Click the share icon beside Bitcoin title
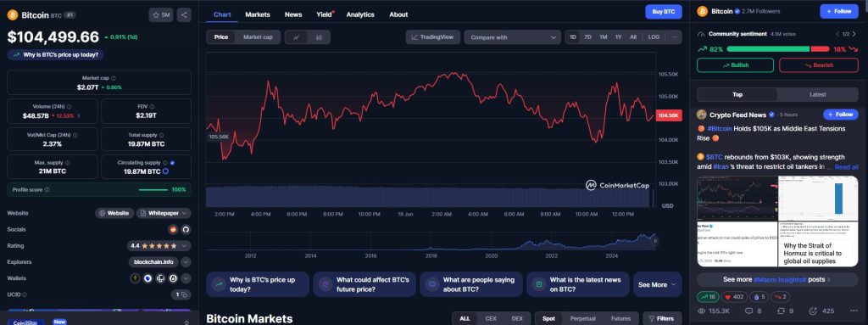This screenshot has width=868, height=325. click(x=184, y=15)
